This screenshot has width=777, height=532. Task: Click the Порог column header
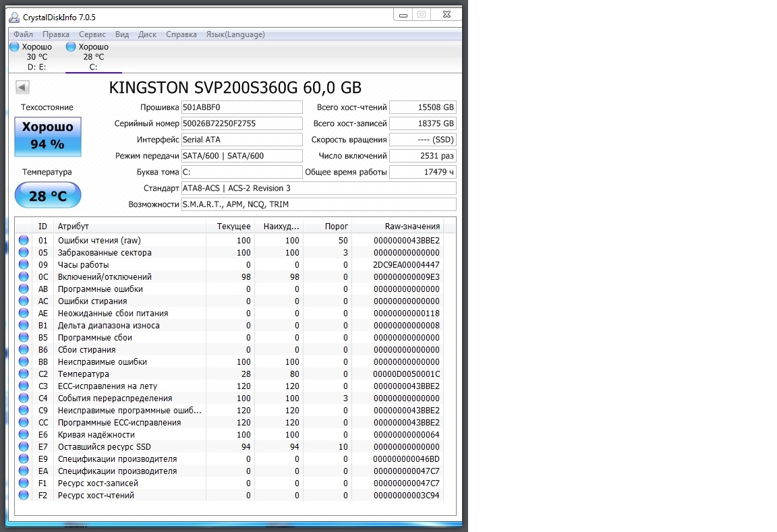click(328, 227)
